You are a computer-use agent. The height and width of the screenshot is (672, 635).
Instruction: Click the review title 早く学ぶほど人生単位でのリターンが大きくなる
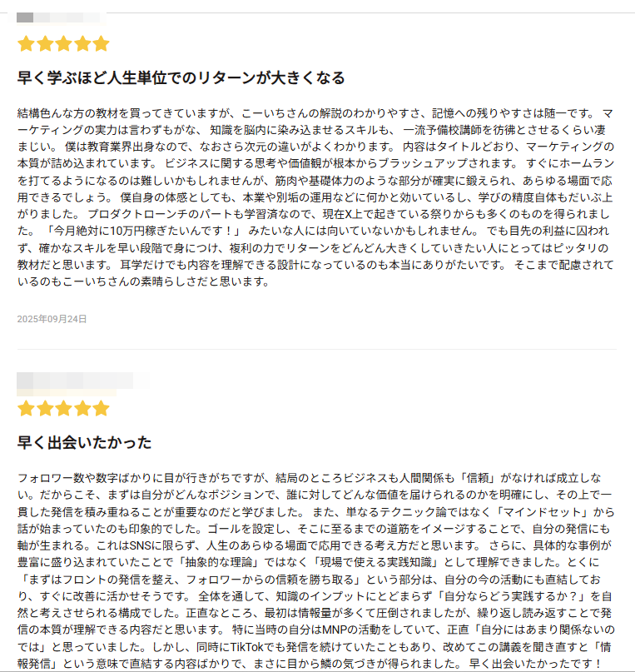(181, 78)
